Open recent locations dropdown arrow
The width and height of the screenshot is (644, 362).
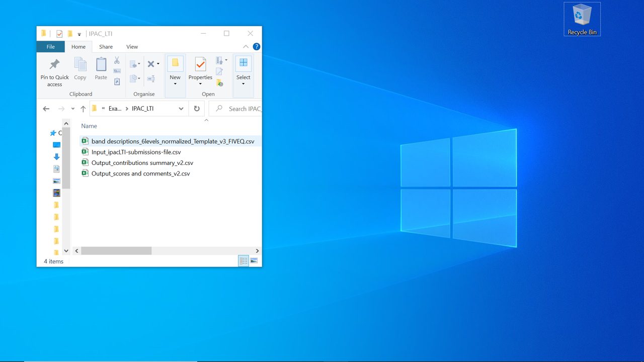(x=73, y=109)
